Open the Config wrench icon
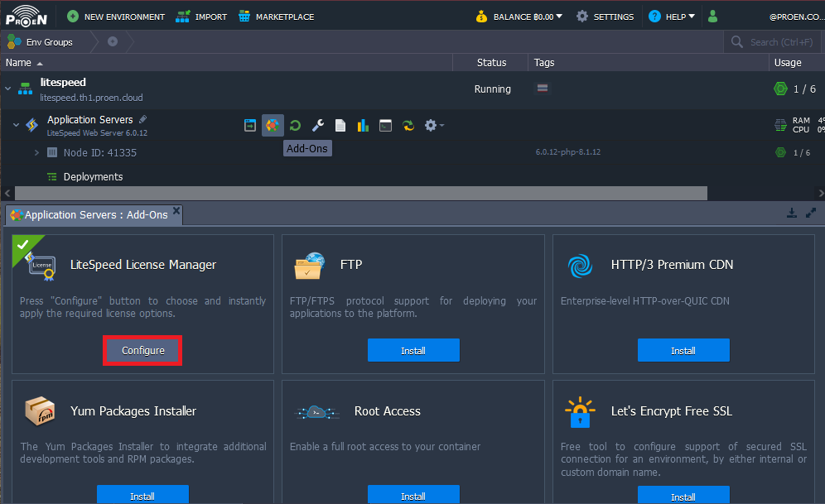The height and width of the screenshot is (504, 825). coord(317,125)
